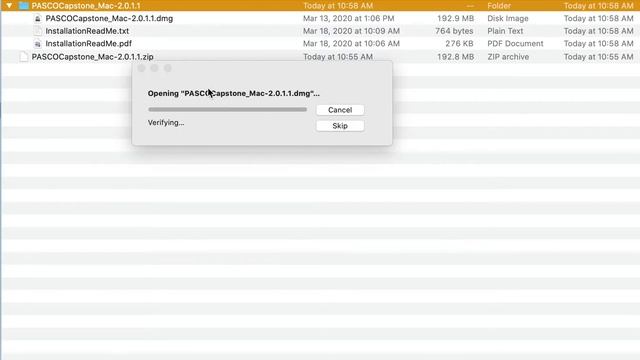Click the blue PASCOCapstone_Mac-2.0.1.1 folder icon
The image size is (640, 360).
click(24, 6)
